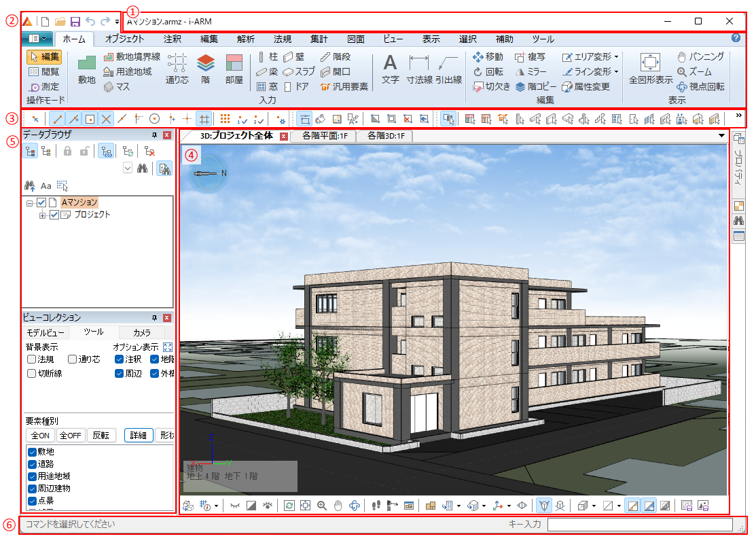This screenshot has height=545, width=756.
Task: Click the 階段 stairs tool
Action: click(335, 57)
